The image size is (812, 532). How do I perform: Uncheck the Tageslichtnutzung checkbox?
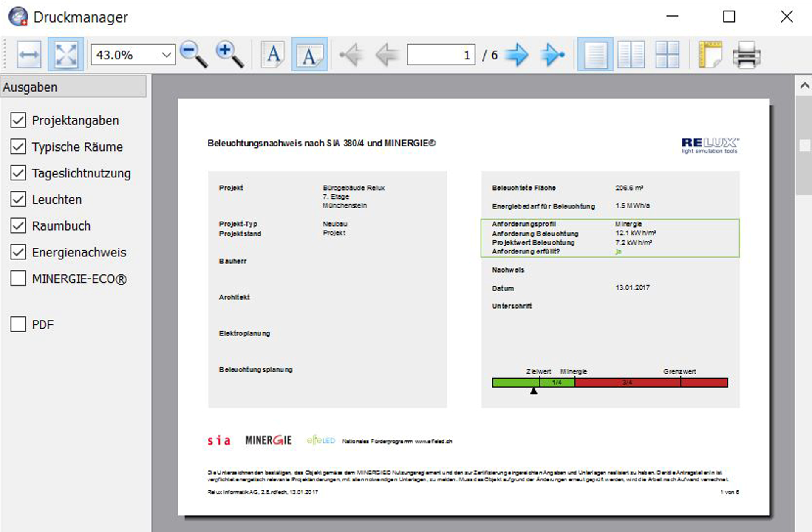point(18,173)
